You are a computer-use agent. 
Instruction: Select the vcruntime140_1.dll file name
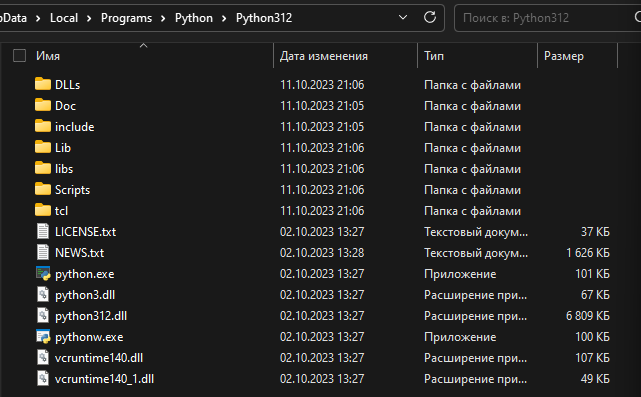pyautogui.click(x=104, y=379)
